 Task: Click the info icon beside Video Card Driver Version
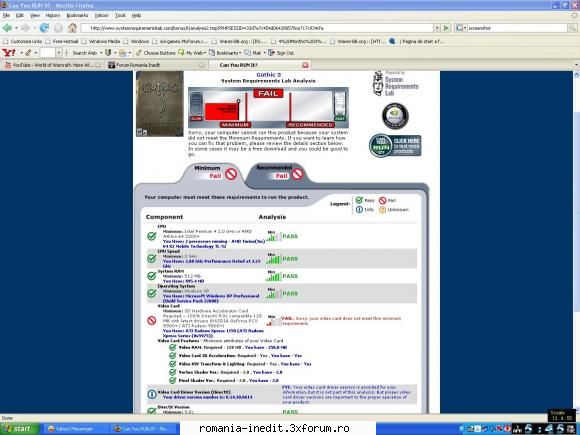point(152,394)
